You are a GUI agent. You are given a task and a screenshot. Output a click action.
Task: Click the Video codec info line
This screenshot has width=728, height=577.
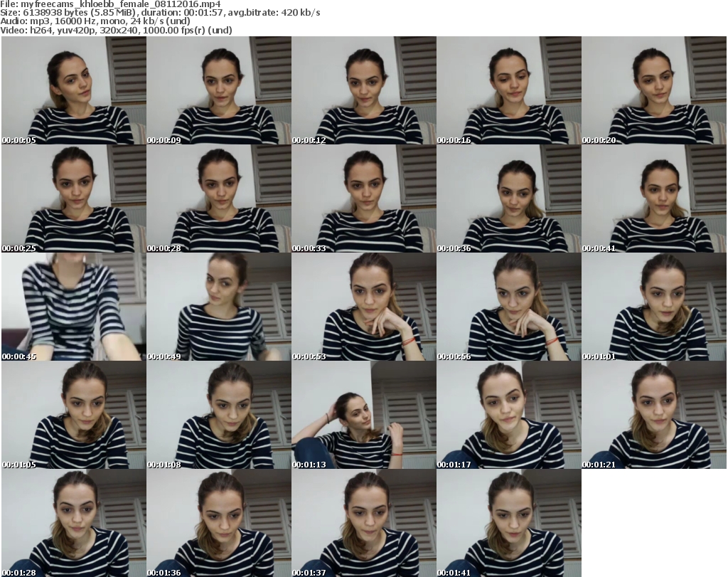(x=117, y=31)
